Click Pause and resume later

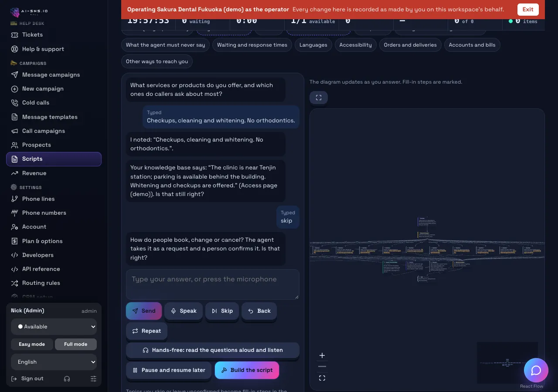169,370
